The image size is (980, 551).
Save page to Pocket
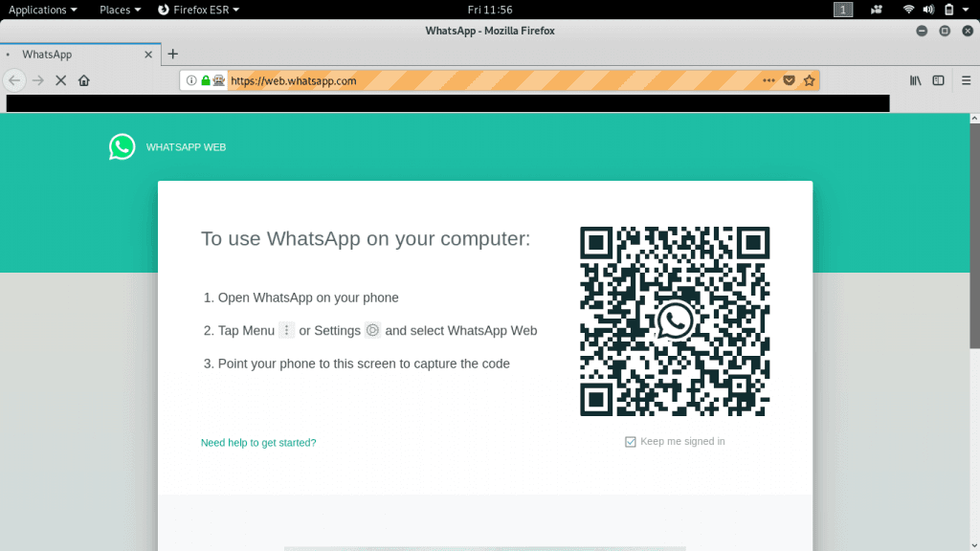(790, 81)
